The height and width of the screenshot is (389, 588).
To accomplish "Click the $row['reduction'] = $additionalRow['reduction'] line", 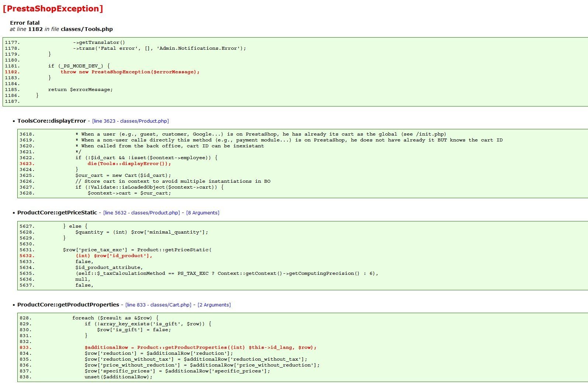I will click(x=159, y=353).
